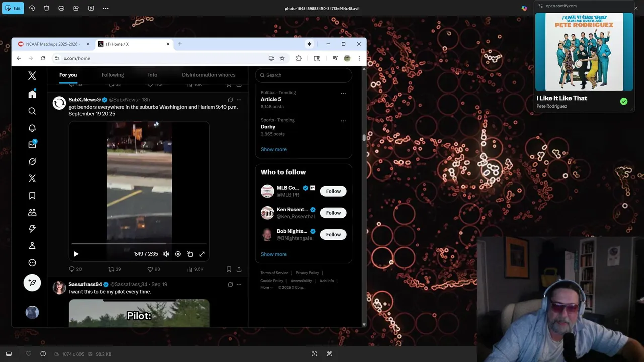Image resolution: width=644 pixels, height=362 pixels.
Task: Open Profile person icon in X sidebar
Action: 32,246
